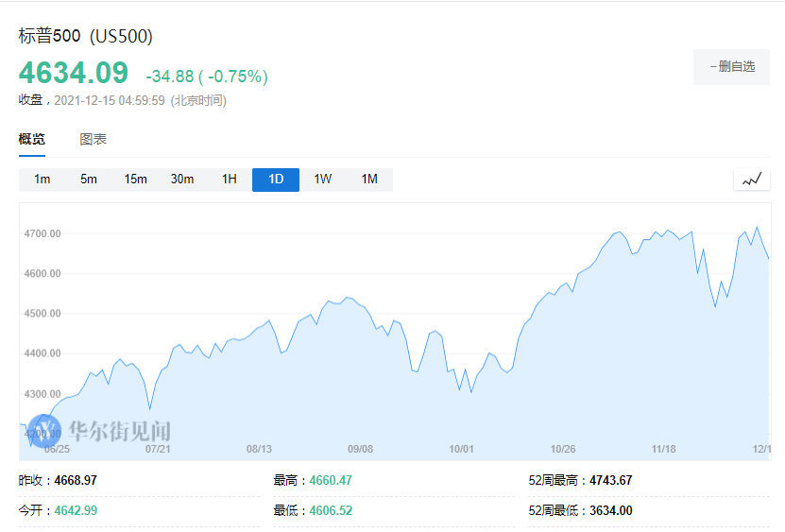The width and height of the screenshot is (785, 532).
Task: Click the 52周最低 value 3634.00
Action: coord(611,510)
